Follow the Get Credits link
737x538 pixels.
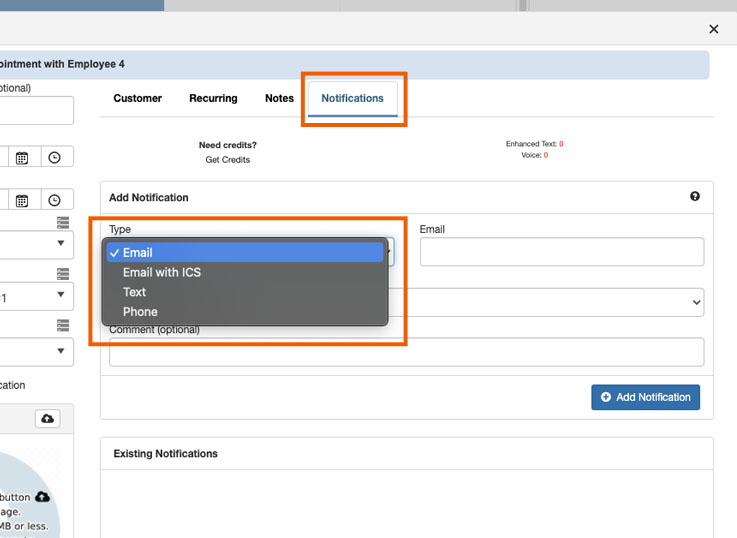click(228, 160)
